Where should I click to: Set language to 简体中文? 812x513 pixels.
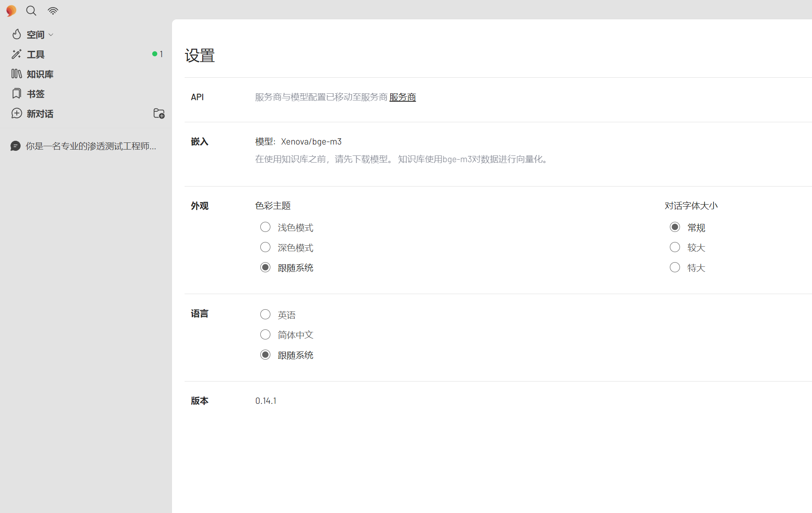[x=265, y=335]
